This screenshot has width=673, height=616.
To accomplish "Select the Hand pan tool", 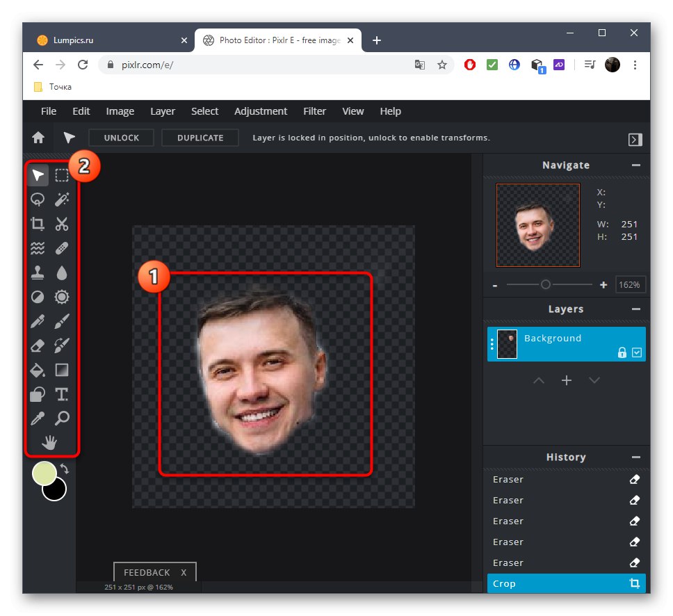I will click(49, 442).
